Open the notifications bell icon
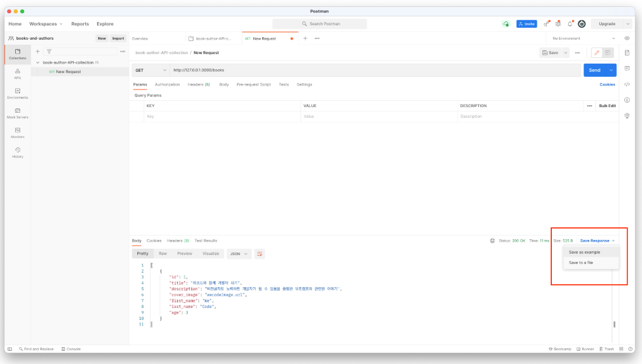Viewport: 642px width, 364px height. click(x=570, y=24)
